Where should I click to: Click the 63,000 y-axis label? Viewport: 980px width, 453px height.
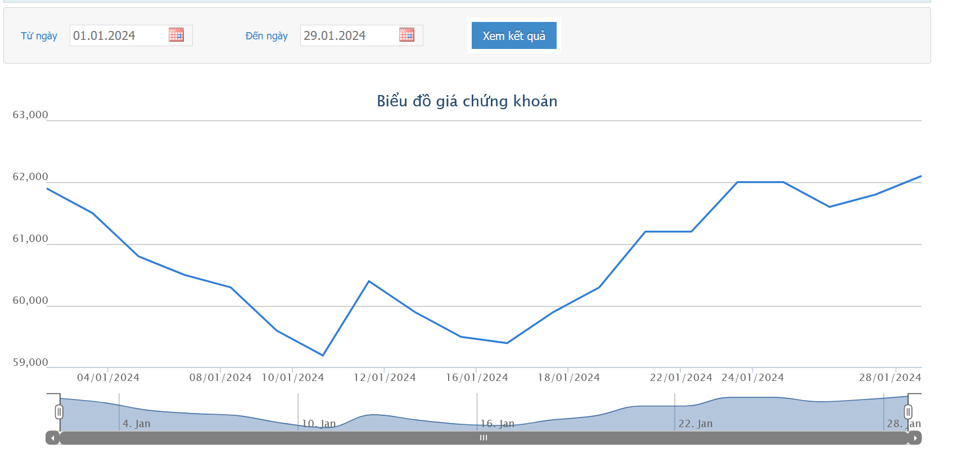pos(30,115)
